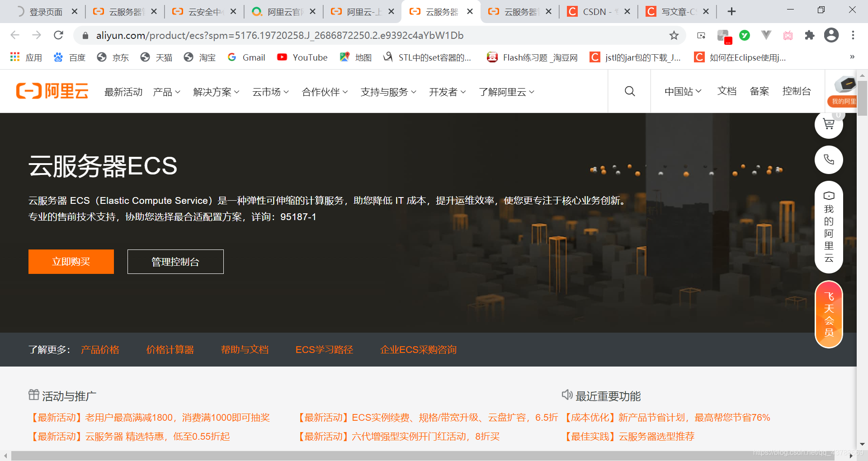This screenshot has height=461, width=868.
Task: Click the 管理控制台 button
Action: [x=175, y=262]
